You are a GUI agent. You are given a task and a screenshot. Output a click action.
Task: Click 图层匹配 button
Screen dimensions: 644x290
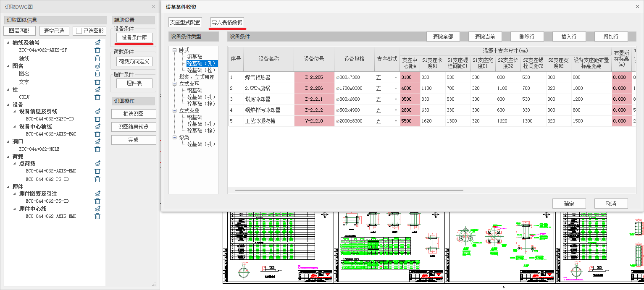coord(19,31)
